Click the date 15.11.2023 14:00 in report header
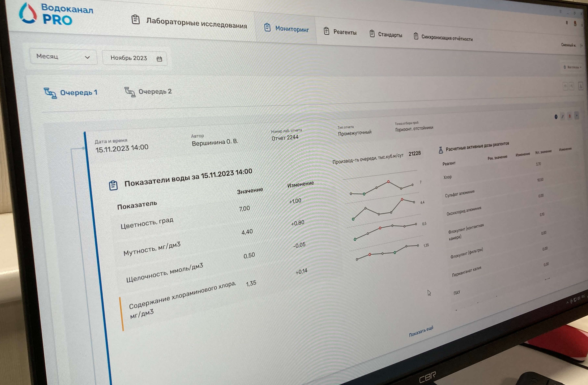Image resolution: width=588 pixels, height=385 pixels. tap(122, 149)
